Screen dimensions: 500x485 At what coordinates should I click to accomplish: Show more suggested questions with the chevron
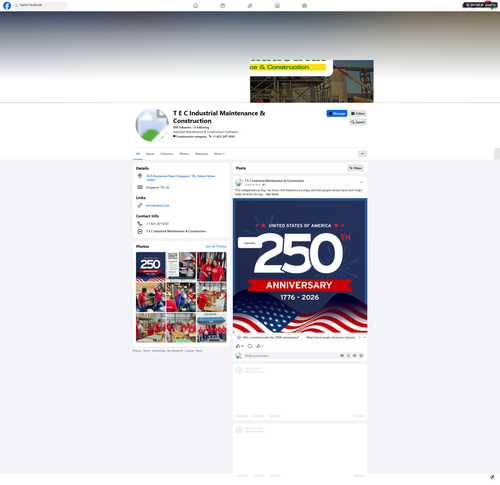(360, 338)
